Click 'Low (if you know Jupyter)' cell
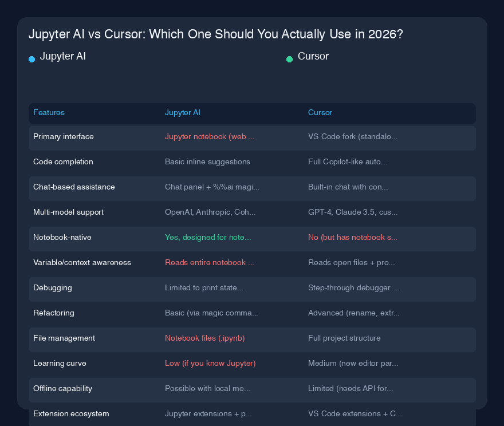The height and width of the screenshot is (426, 504). (210, 364)
